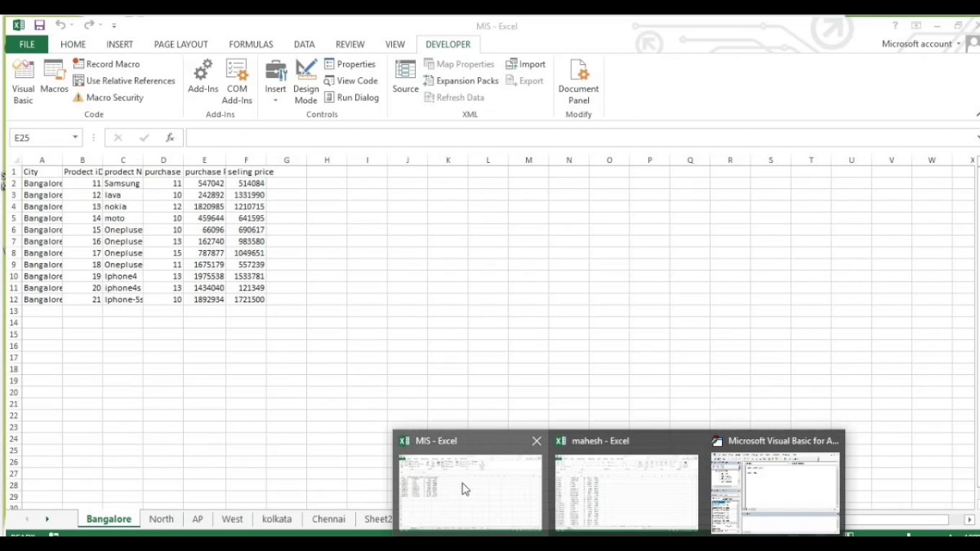980x551 pixels.
Task: Switch to the DATA tab
Action: tap(304, 44)
